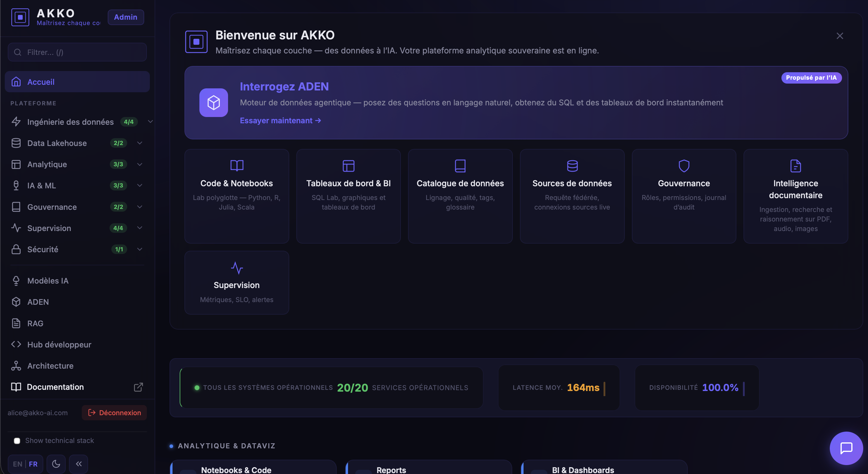Click the Supervision card pulse icon
This screenshot has height=474, width=868.
[x=237, y=268]
